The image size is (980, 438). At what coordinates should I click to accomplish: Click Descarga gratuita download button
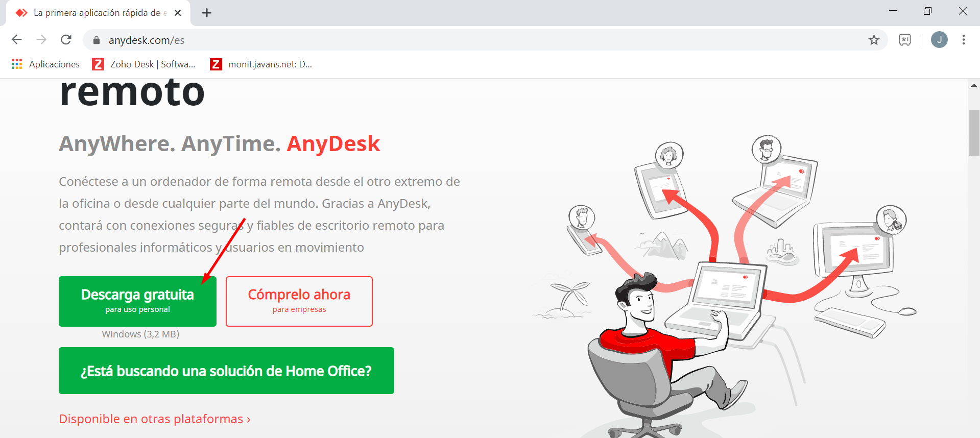pyautogui.click(x=137, y=301)
